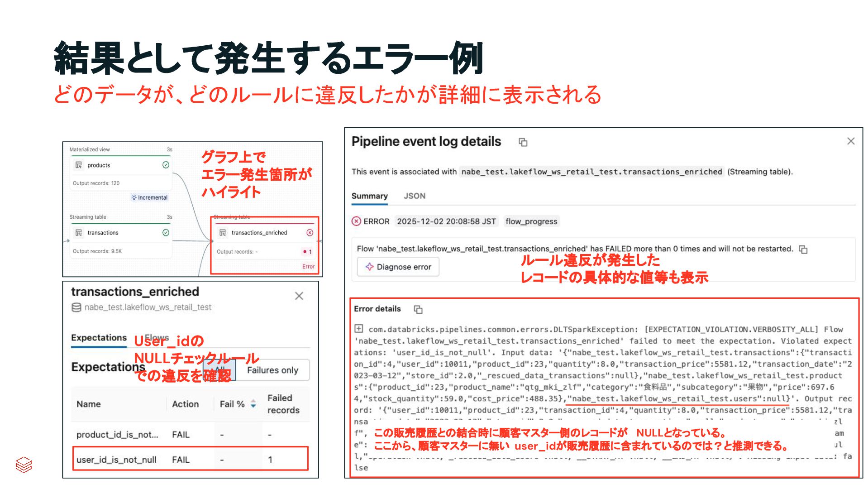Click the red ERROR status icon
The height and width of the screenshot is (489, 868).
click(357, 221)
